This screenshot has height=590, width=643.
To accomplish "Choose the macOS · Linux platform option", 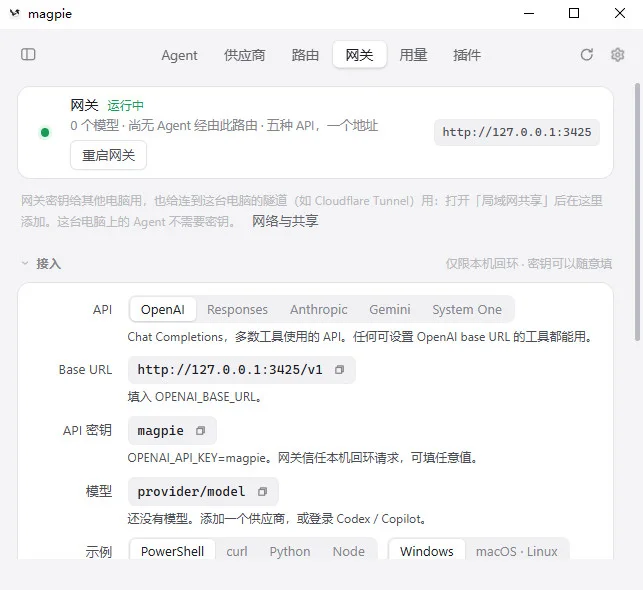I will coord(516,551).
